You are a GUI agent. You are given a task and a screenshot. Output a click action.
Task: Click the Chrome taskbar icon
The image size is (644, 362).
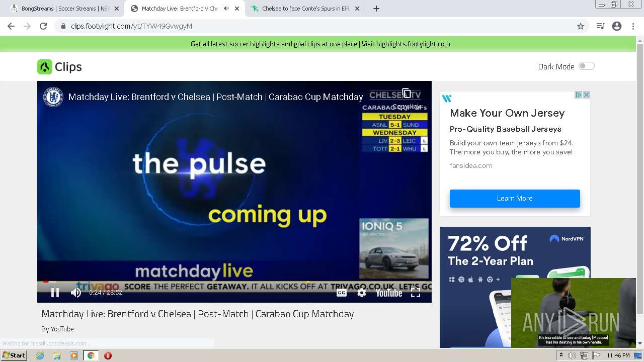tap(91, 355)
